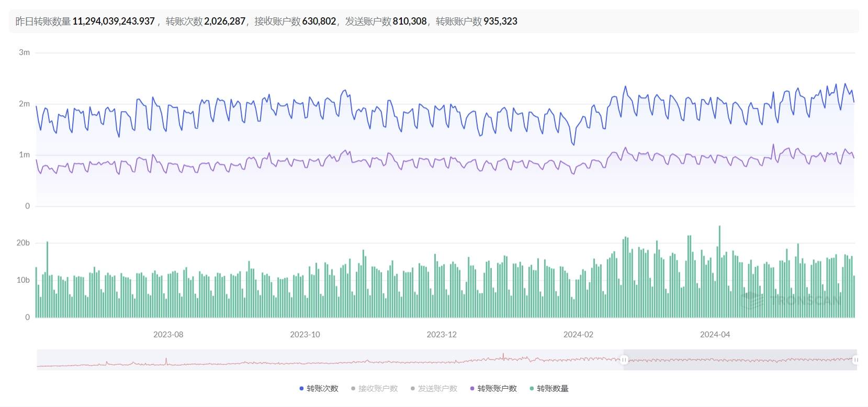Click the 810,308 sending accounts value

point(410,21)
